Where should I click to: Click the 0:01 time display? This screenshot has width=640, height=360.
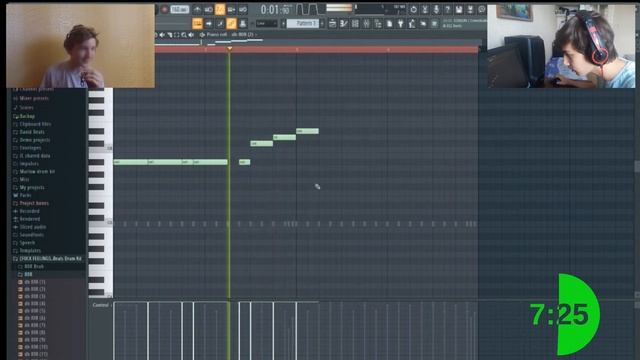pyautogui.click(x=276, y=9)
